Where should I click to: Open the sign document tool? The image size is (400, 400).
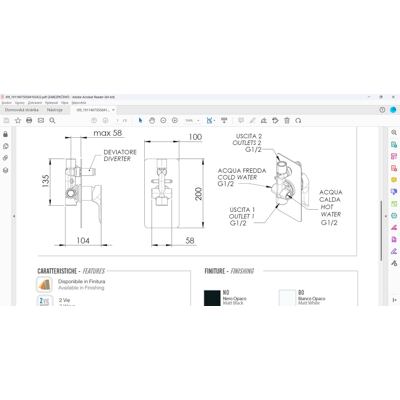[264, 120]
